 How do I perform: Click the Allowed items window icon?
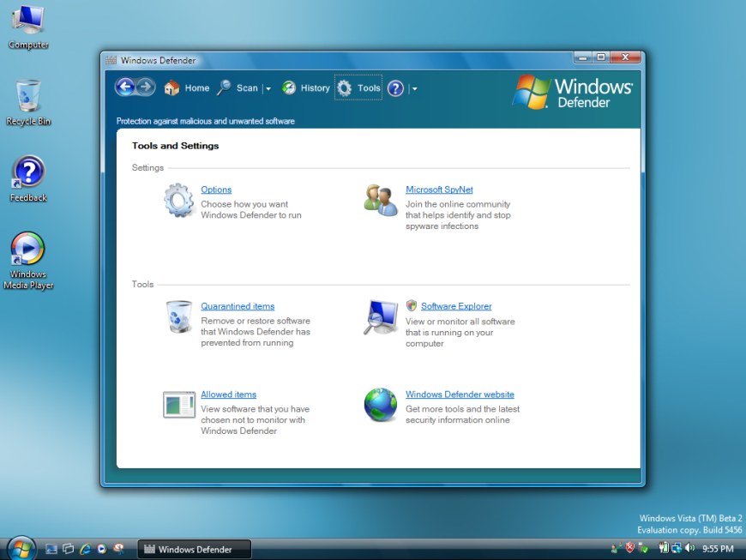pos(179,405)
